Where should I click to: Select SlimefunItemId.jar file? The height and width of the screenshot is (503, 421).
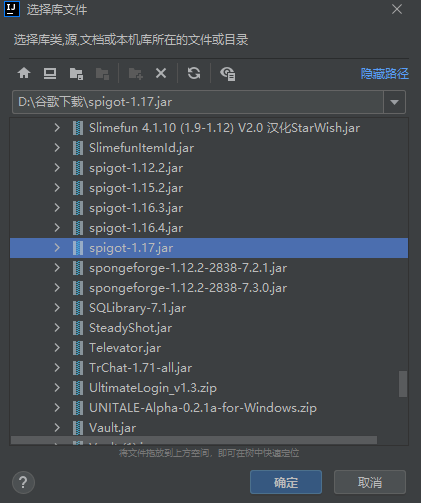pyautogui.click(x=141, y=148)
